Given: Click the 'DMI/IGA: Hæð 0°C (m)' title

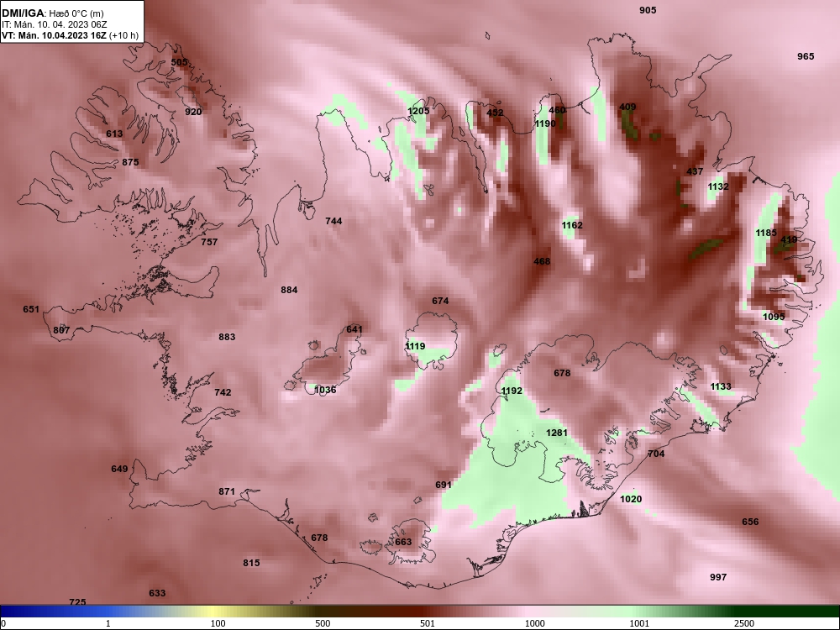Looking at the screenshot, I should 51,14.
